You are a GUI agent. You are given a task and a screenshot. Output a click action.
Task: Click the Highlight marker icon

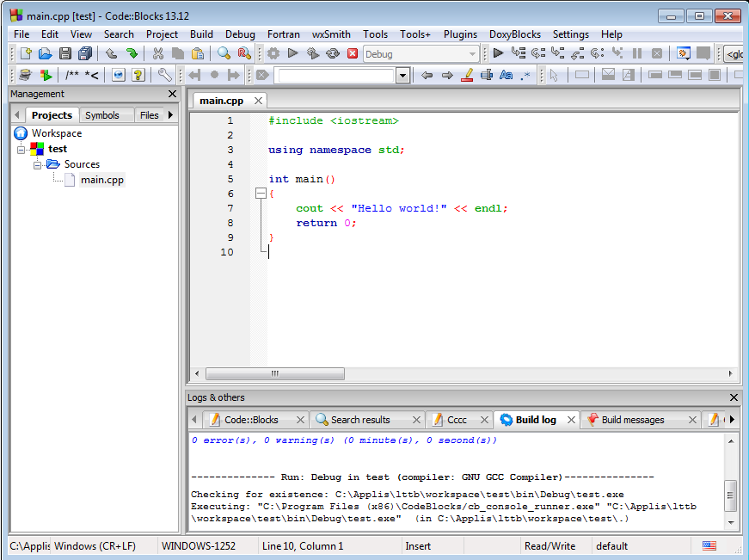pyautogui.click(x=467, y=75)
